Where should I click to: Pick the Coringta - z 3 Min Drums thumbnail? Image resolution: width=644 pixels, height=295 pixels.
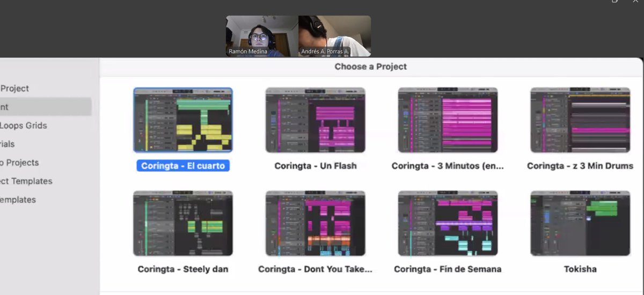(580, 120)
